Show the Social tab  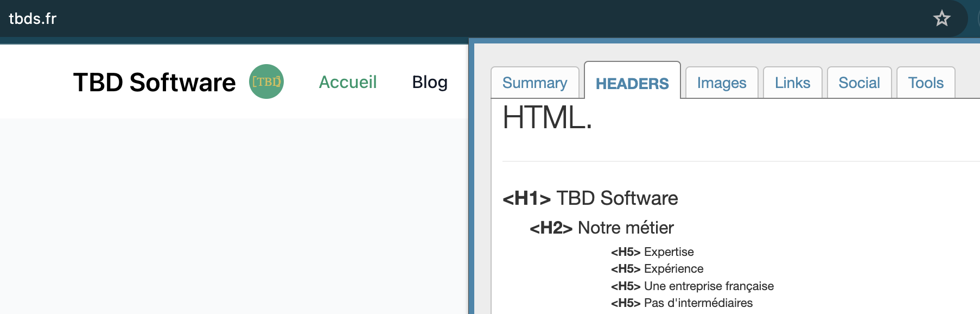[x=859, y=83]
